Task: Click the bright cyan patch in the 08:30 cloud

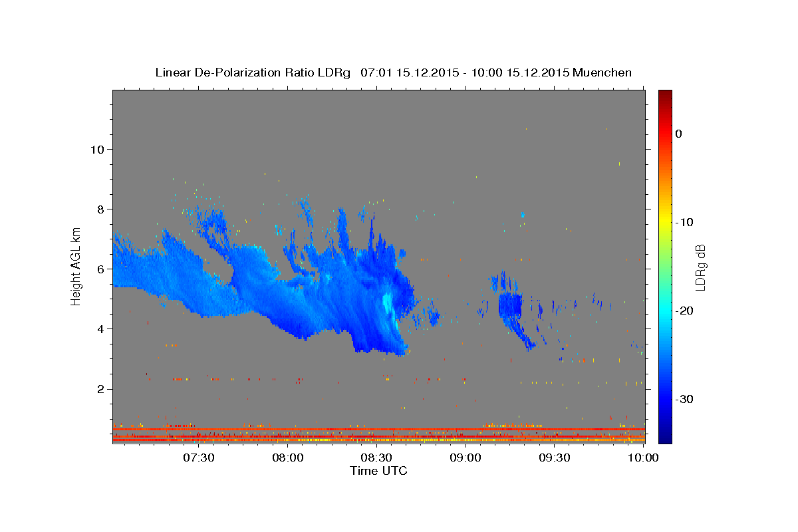Action: (x=387, y=305)
